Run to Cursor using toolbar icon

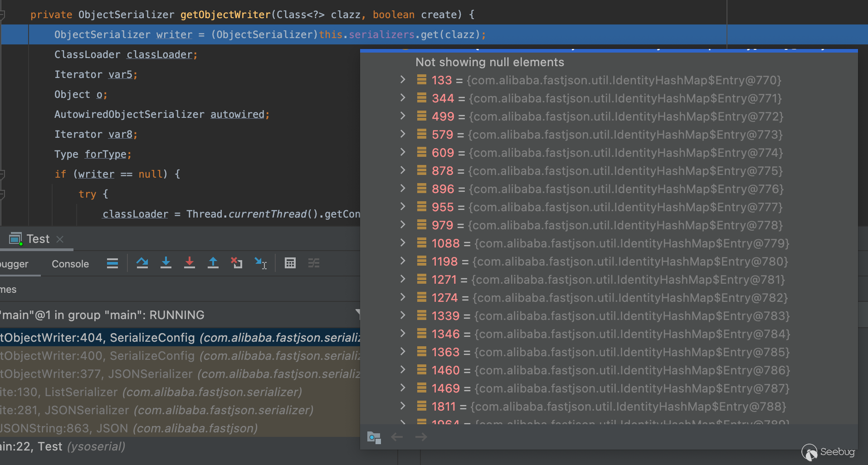coord(260,263)
